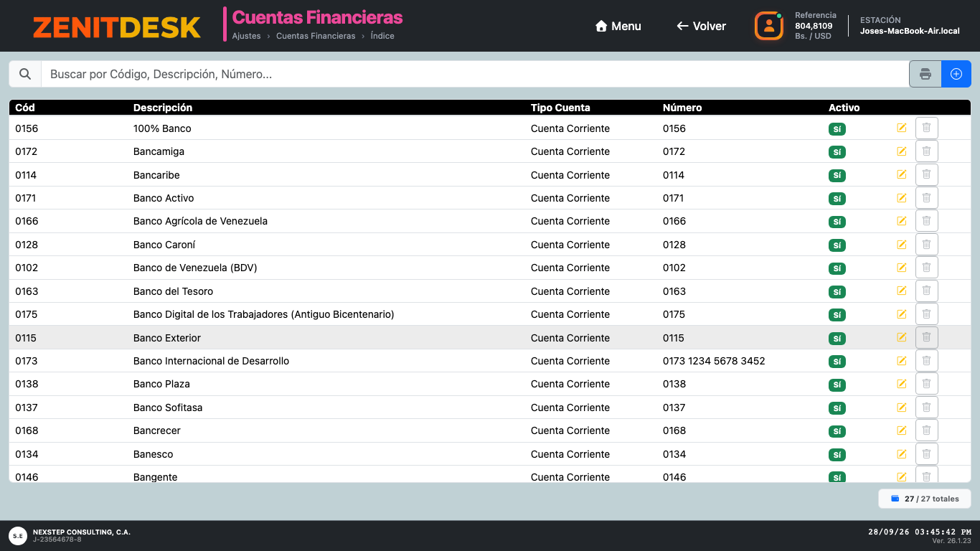Select the Banco Digital de los Trabajadores row
The width and height of the screenshot is (980, 551).
tap(490, 314)
